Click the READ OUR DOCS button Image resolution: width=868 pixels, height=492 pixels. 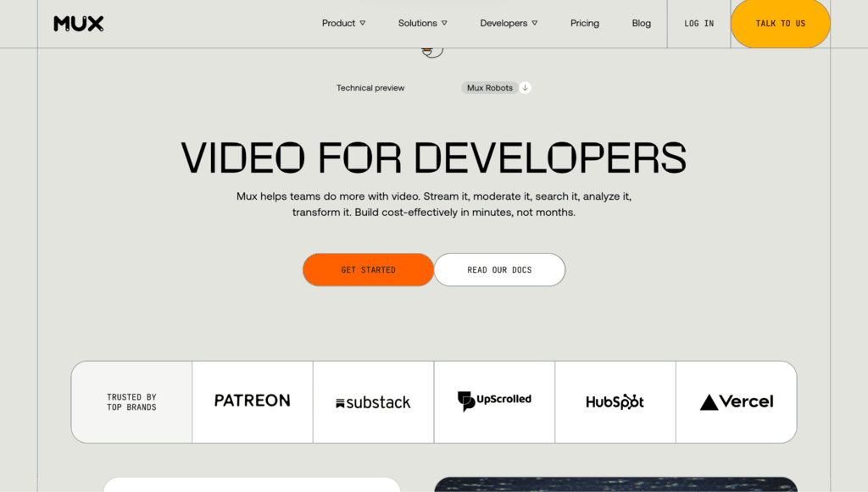(x=499, y=270)
